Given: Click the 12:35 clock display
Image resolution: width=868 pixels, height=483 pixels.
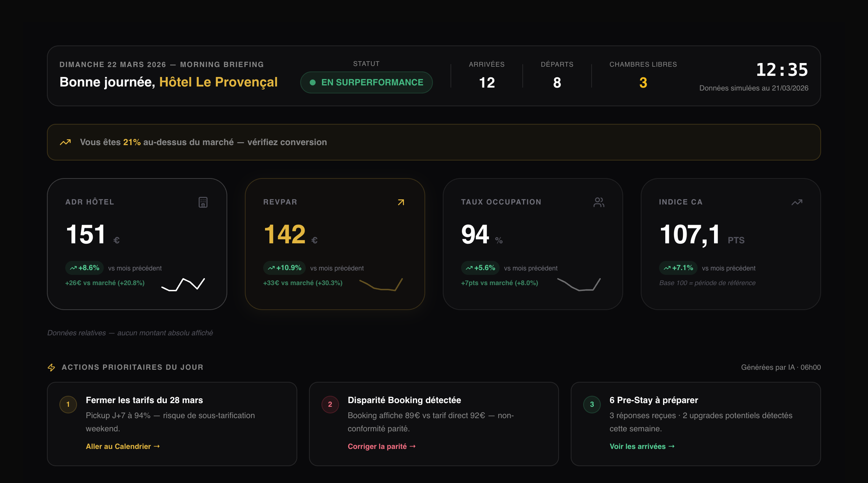Looking at the screenshot, I should [782, 70].
